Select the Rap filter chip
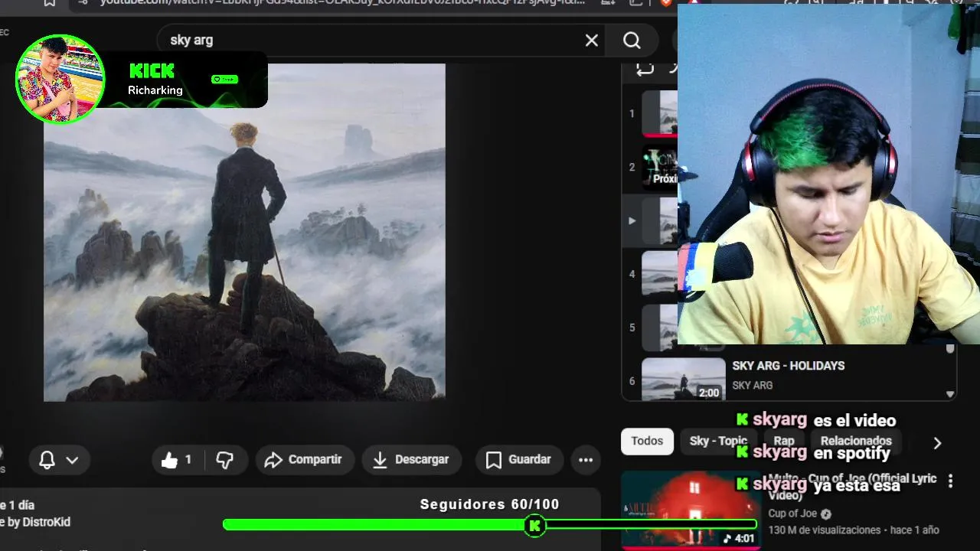The width and height of the screenshot is (980, 551). [x=784, y=441]
